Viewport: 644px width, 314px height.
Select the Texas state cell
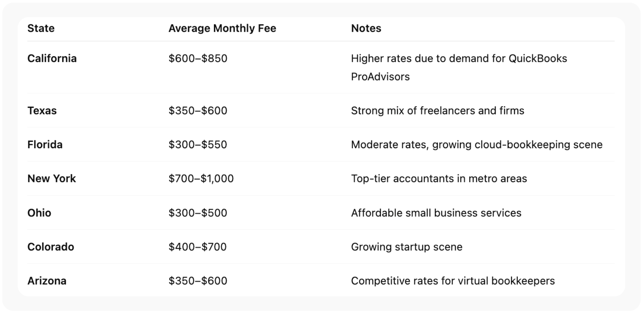coord(42,111)
